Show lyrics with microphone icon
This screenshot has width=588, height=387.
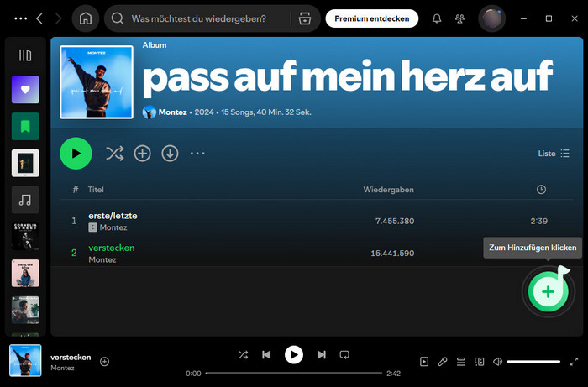(x=443, y=362)
